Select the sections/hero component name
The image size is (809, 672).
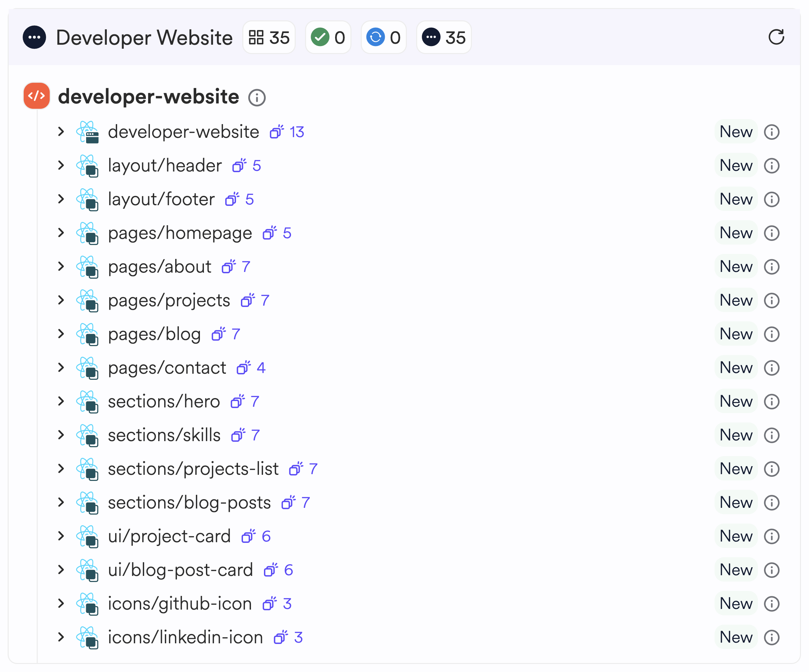[164, 402]
